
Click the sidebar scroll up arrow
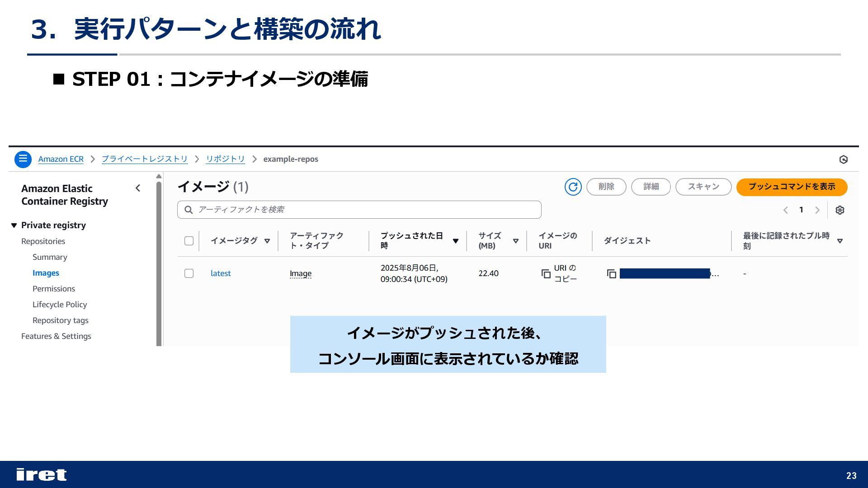[x=159, y=176]
